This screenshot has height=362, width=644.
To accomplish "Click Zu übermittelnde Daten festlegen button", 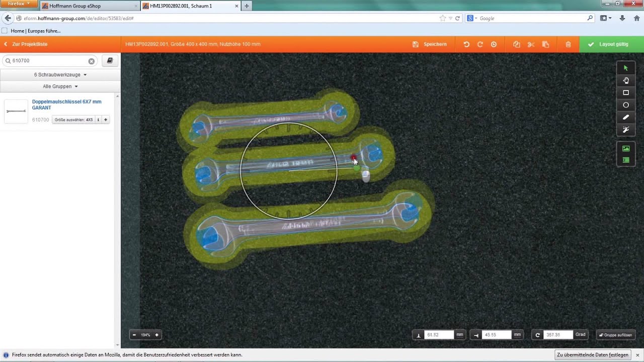I will [593, 355].
